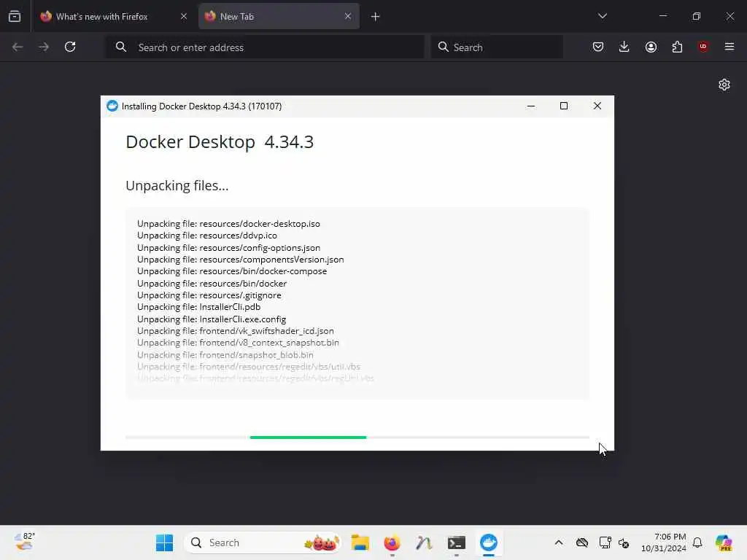747x560 pixels.
Task: Open a new tab with plus button
Action: 376,17
